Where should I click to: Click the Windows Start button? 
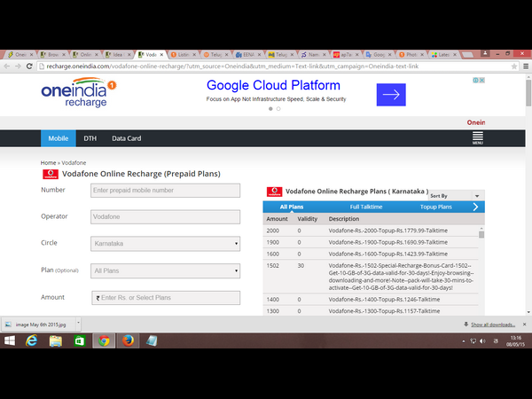[x=10, y=340]
